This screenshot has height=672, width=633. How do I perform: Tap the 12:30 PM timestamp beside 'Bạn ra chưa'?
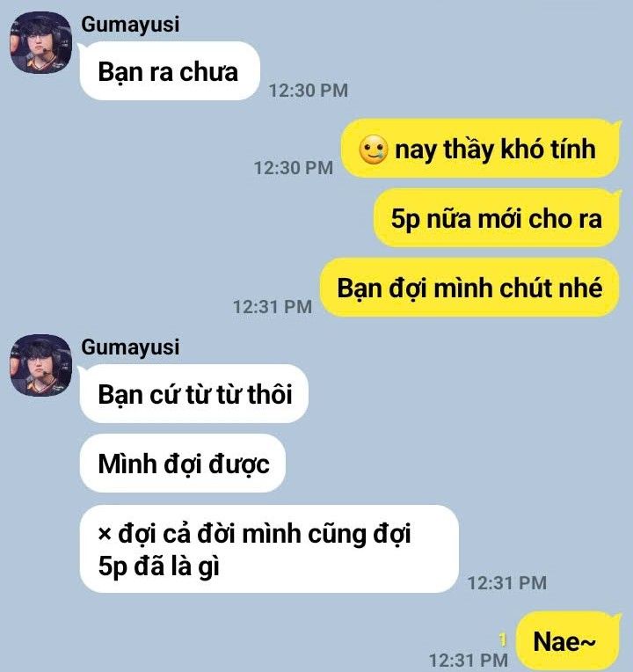309,91
